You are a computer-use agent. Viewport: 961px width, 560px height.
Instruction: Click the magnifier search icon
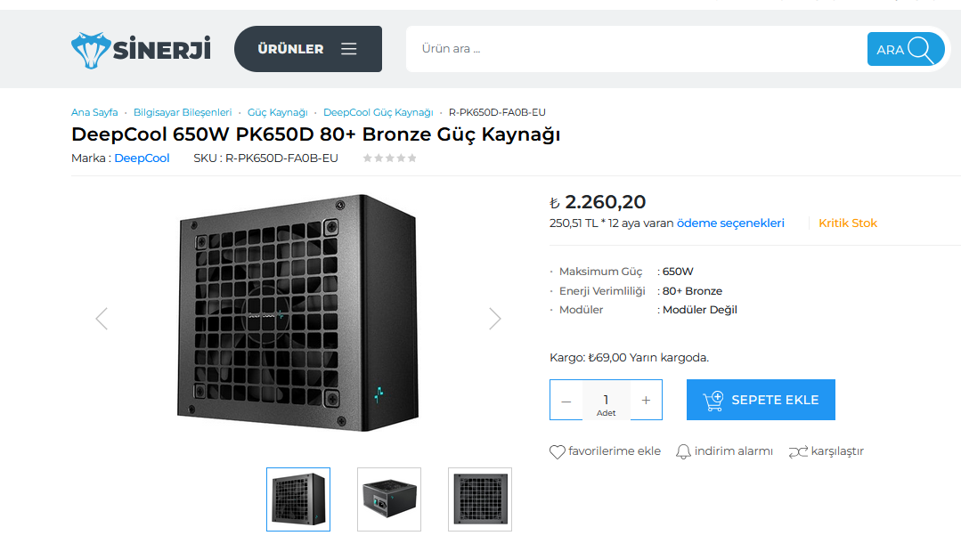coord(923,50)
